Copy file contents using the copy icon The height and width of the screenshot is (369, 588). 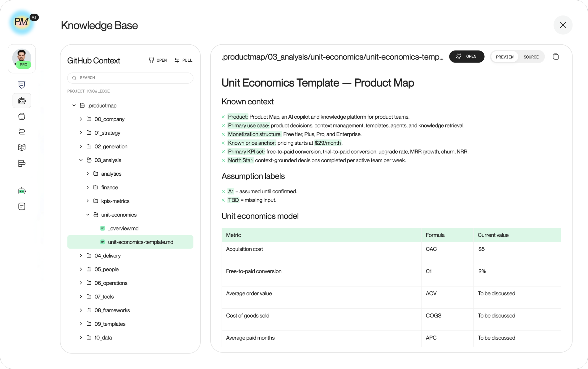pyautogui.click(x=556, y=57)
